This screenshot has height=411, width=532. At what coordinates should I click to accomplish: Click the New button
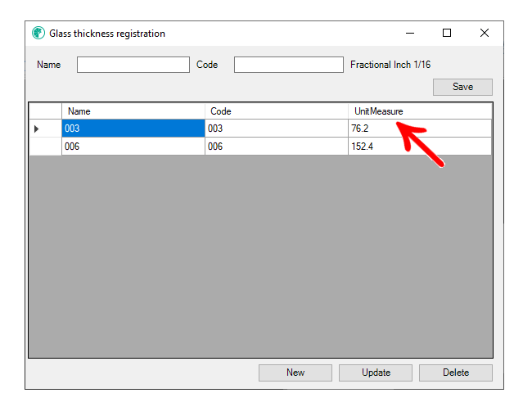(295, 373)
